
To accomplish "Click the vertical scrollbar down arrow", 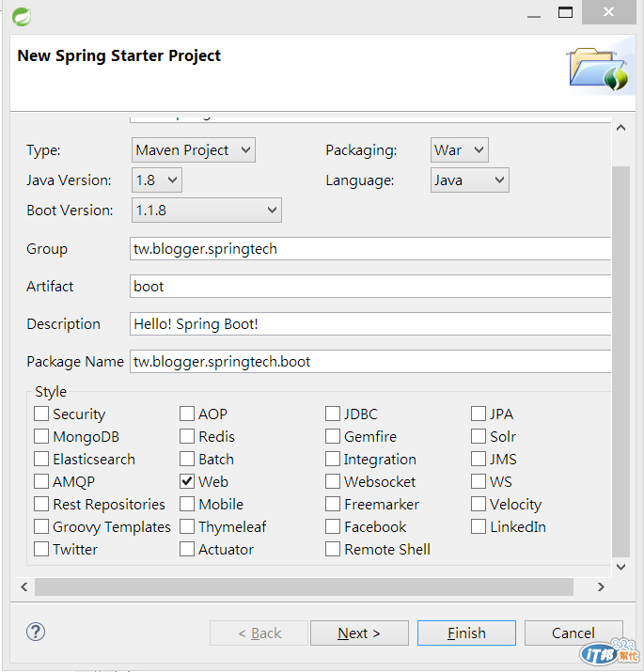I will (620, 567).
